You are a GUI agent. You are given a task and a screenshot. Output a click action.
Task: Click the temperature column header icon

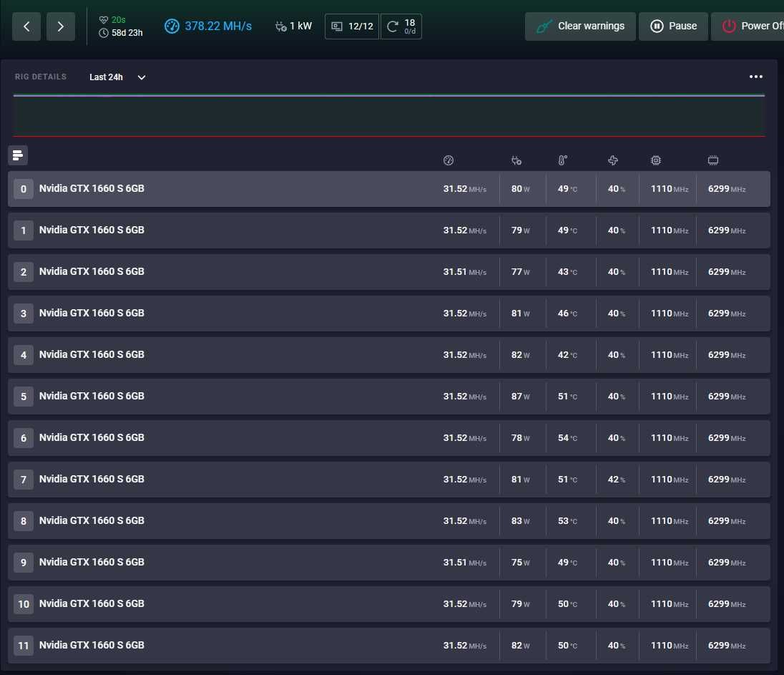coord(562,160)
